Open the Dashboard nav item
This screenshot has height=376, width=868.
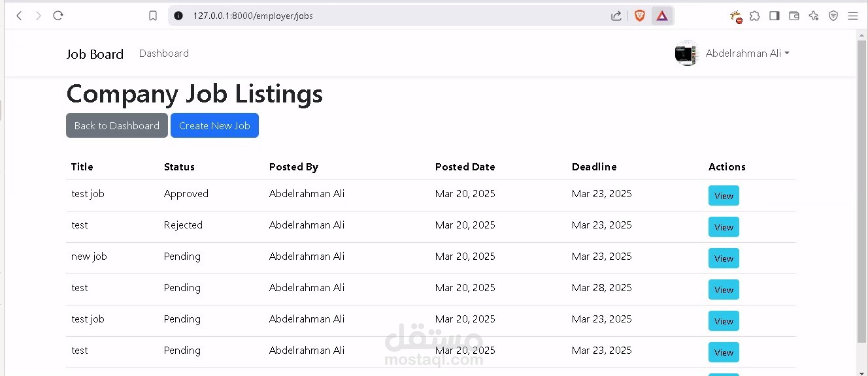click(x=164, y=54)
